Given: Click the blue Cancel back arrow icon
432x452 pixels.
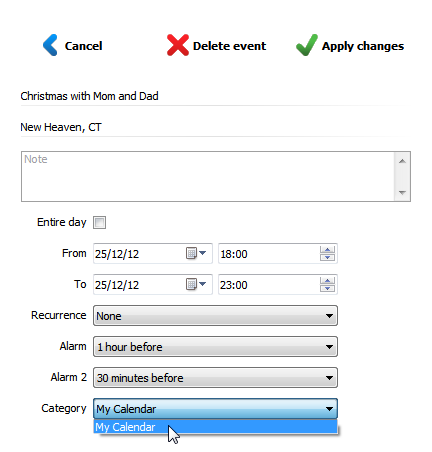Looking at the screenshot, I should click(x=50, y=45).
